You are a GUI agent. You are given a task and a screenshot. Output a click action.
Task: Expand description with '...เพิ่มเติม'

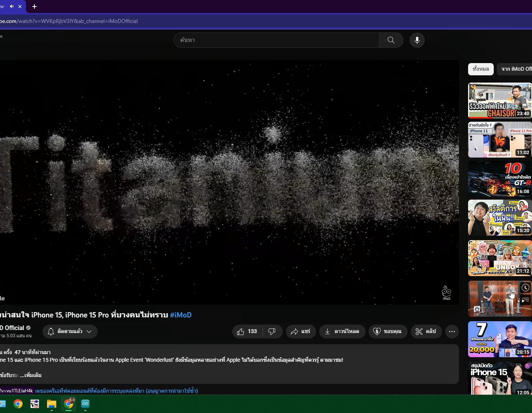click(x=31, y=375)
